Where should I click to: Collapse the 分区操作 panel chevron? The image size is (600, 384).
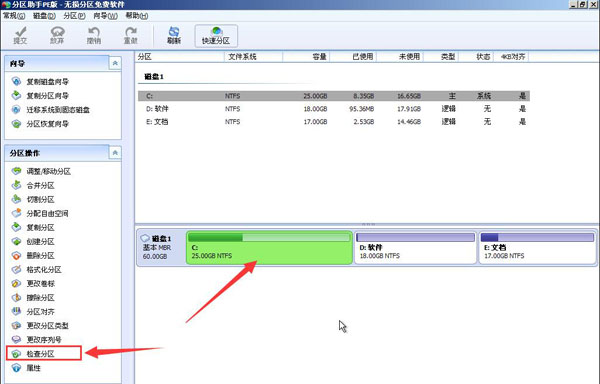tap(115, 153)
